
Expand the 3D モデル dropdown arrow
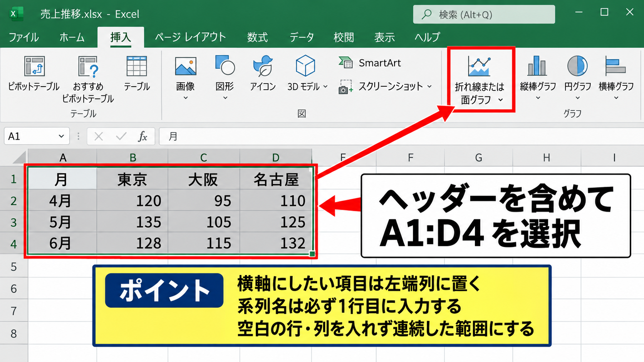[325, 87]
